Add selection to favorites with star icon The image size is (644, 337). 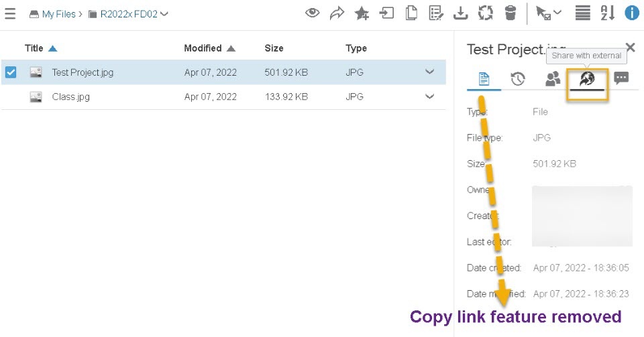pos(362,13)
